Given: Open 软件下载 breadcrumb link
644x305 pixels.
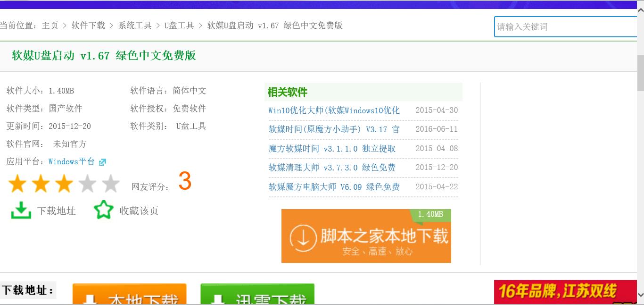Looking at the screenshot, I should (x=88, y=25).
